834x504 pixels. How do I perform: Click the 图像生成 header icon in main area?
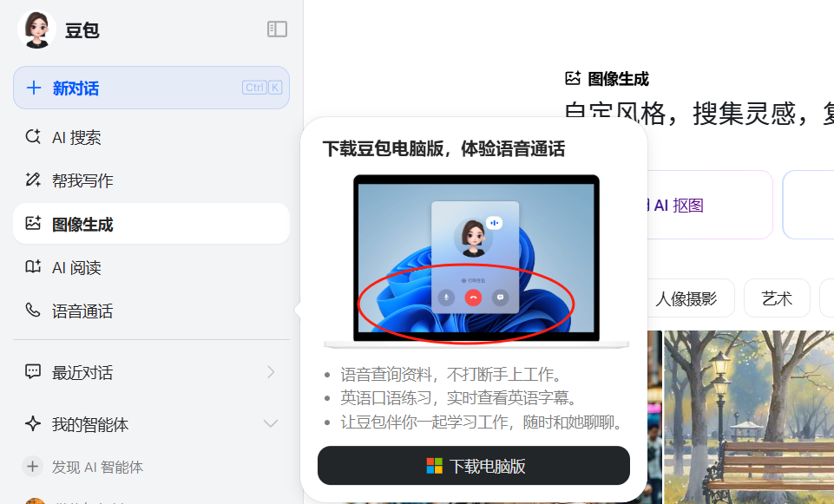(573, 78)
